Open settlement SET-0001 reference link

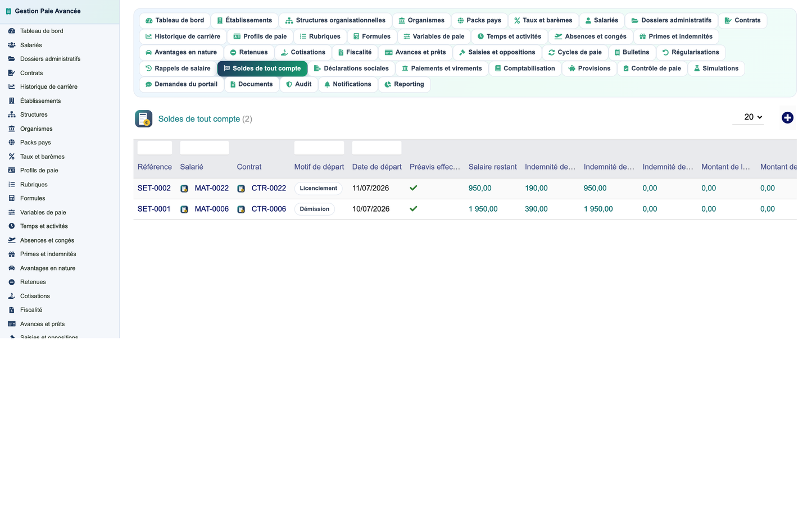tap(154, 209)
